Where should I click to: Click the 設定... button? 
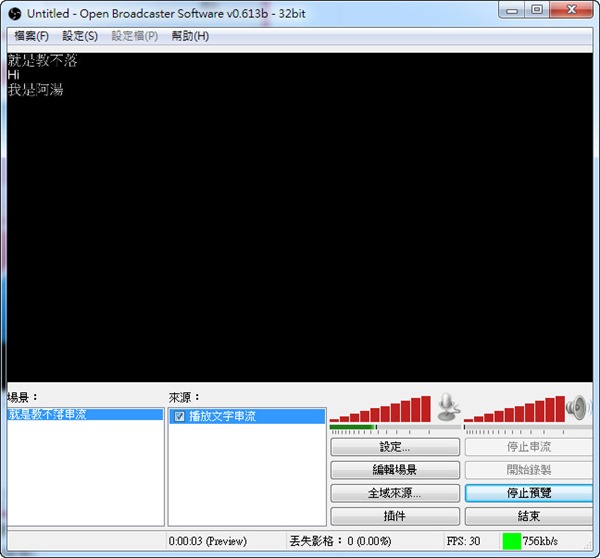pyautogui.click(x=395, y=447)
